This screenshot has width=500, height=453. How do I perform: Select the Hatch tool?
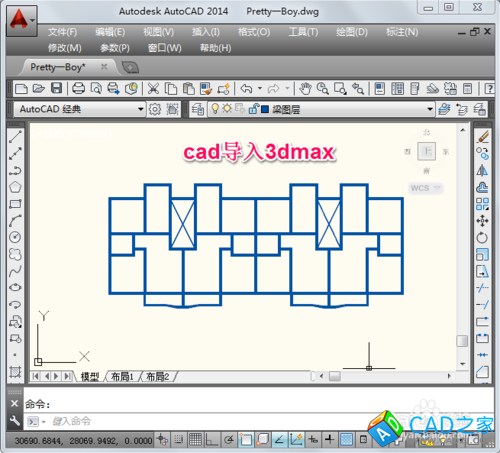15,371
